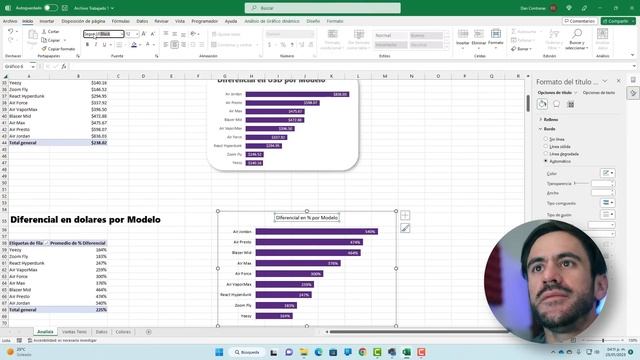Toggle the Autoguardado switch
Viewport: 640px width, 360px height.
(x=51, y=8)
